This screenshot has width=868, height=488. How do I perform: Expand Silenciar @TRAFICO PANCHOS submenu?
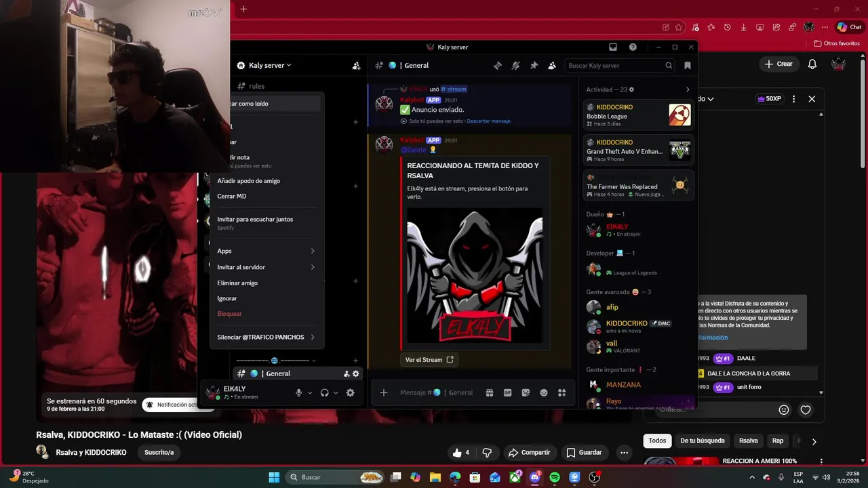click(266, 337)
